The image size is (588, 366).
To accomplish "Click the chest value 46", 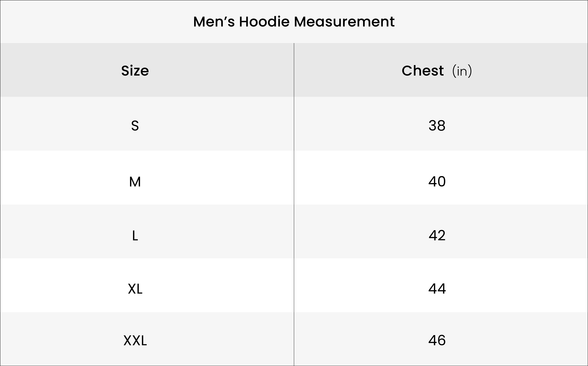I will [437, 340].
